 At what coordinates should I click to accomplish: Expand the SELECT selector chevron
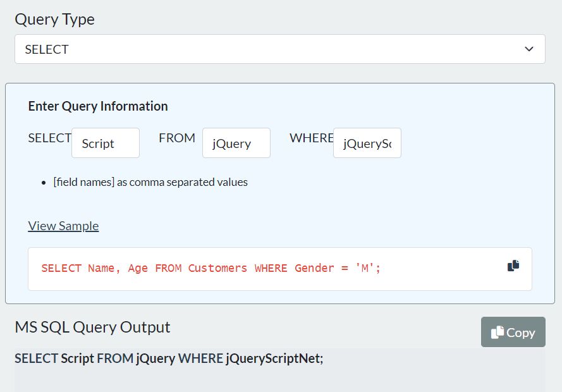pyautogui.click(x=528, y=49)
